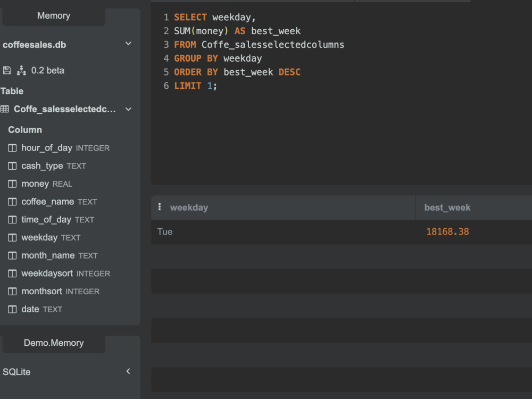Place cursor on GROUP BY weekday line
Screen dimensions: 532x399
(218, 59)
